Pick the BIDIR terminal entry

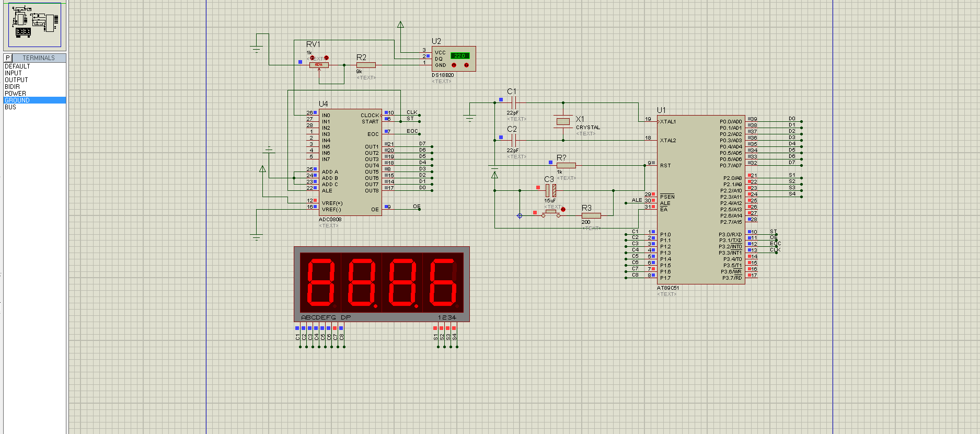tap(12, 87)
